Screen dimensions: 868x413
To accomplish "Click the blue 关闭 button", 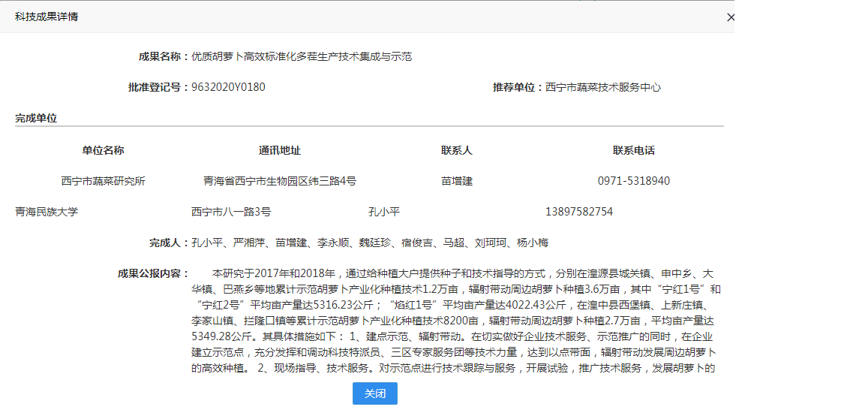I will point(375,393).
